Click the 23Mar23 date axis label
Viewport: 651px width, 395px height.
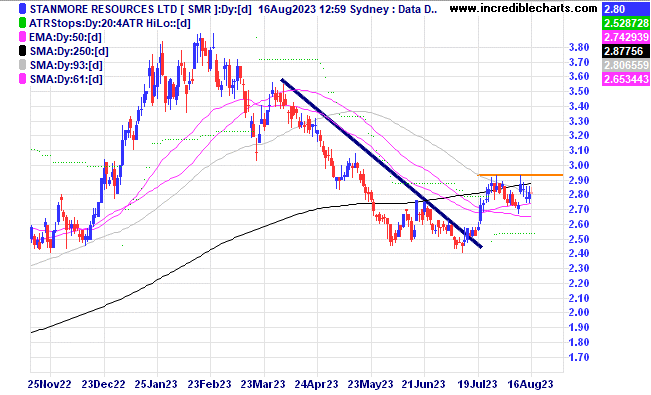(263, 384)
